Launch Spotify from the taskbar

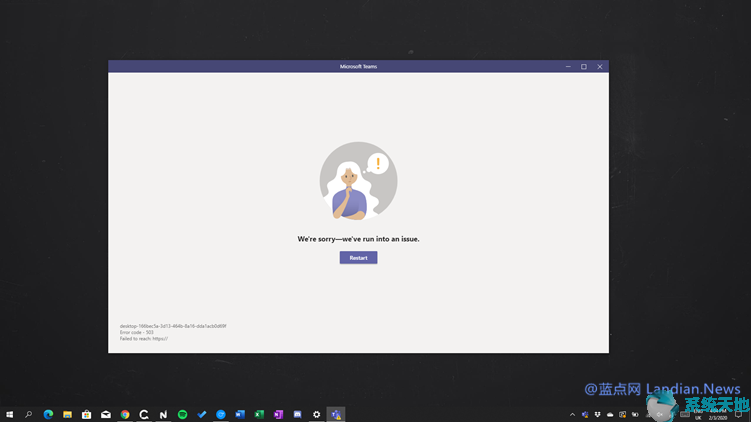click(x=182, y=414)
